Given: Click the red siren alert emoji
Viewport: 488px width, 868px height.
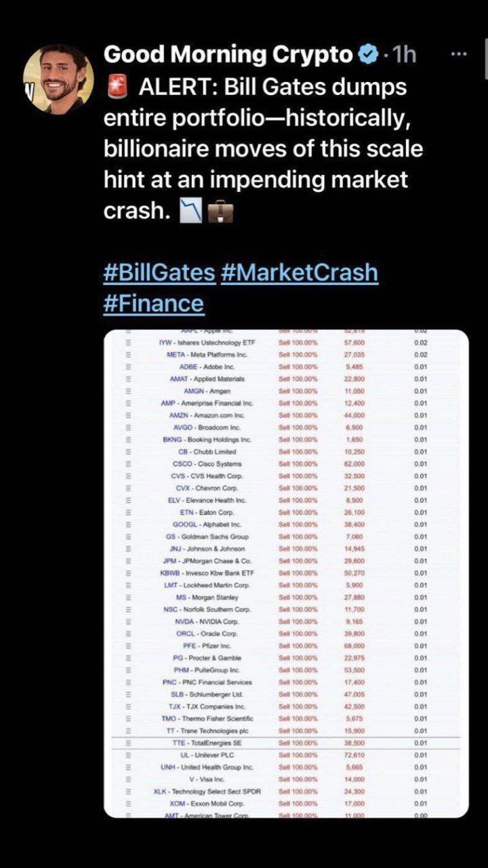Looking at the screenshot, I should pyautogui.click(x=115, y=87).
